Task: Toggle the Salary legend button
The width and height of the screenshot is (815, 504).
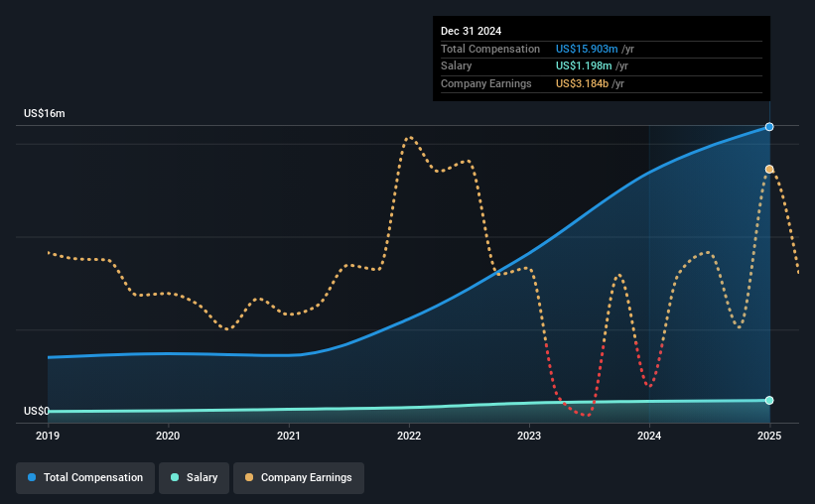Action: (194, 477)
